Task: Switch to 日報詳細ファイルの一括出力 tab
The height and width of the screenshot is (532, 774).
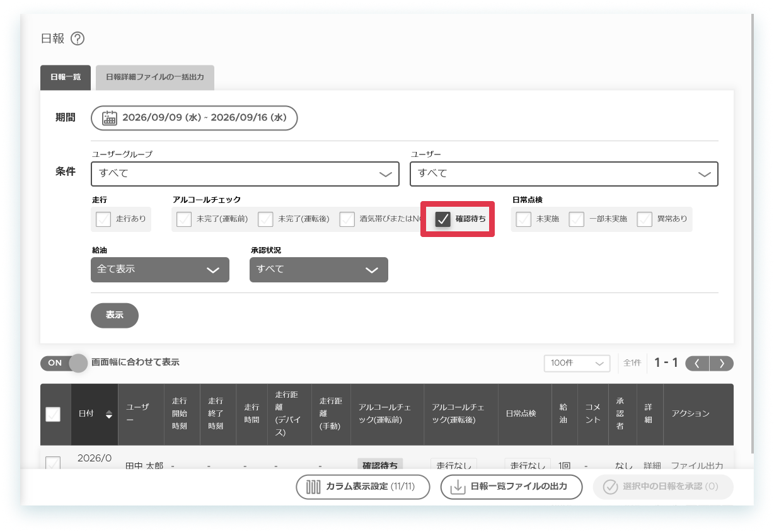Action: click(x=155, y=78)
